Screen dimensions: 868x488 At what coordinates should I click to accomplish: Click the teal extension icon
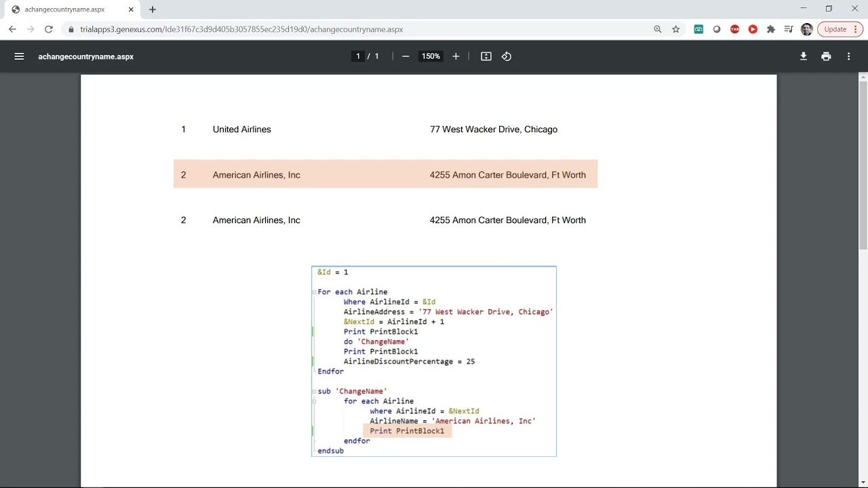(698, 29)
